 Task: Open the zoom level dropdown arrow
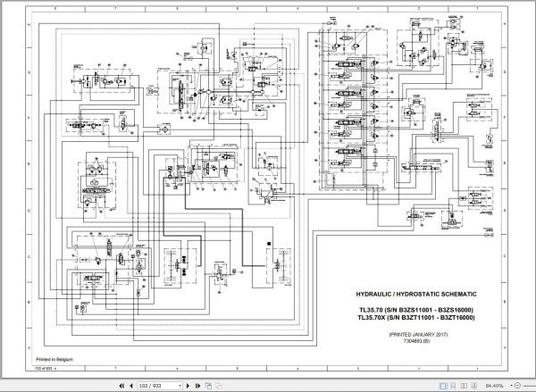[511, 386]
